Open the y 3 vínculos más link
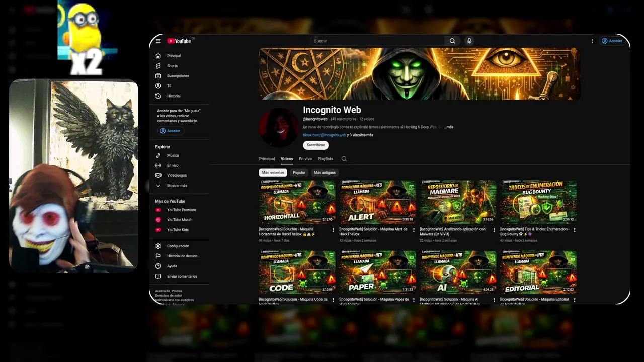This screenshot has width=644, height=362. (x=360, y=135)
